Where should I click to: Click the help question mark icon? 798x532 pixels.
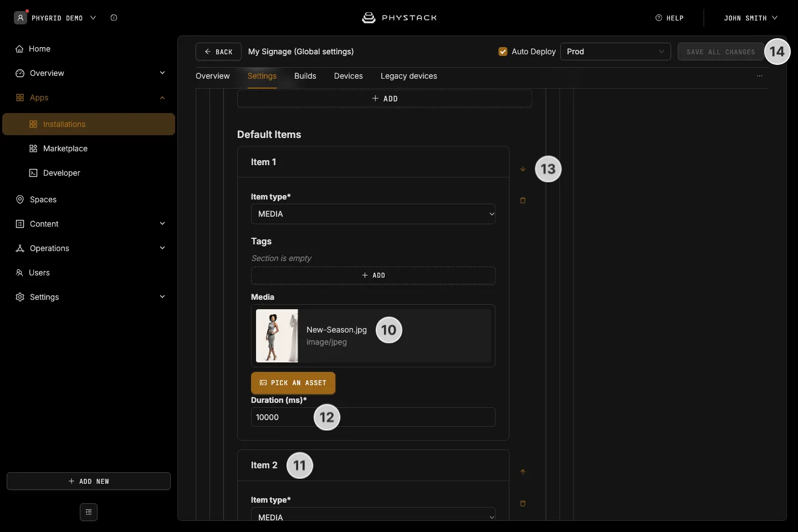coord(659,18)
